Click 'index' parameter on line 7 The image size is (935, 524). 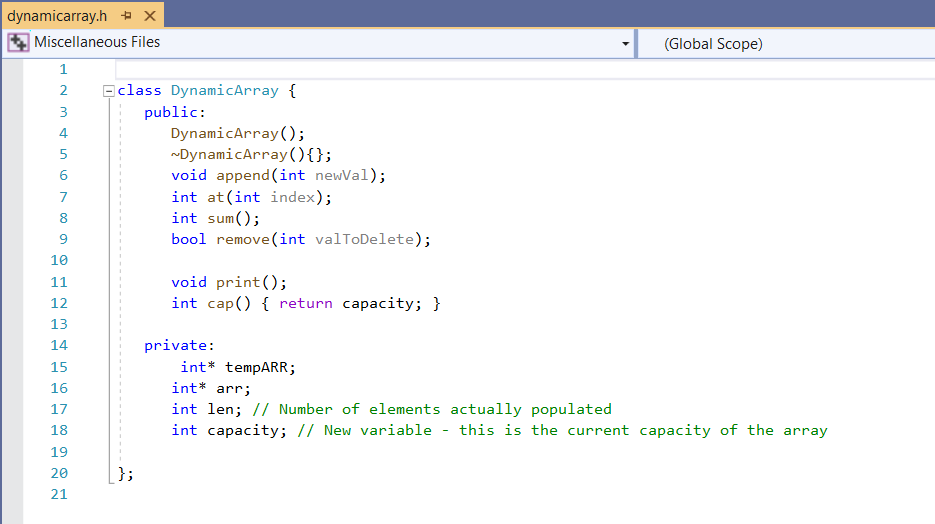292,197
